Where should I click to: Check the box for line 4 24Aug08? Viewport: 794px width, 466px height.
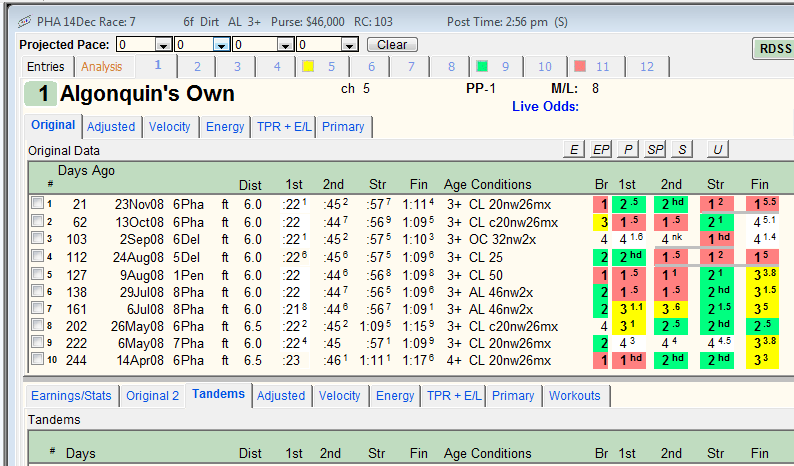pos(37,256)
